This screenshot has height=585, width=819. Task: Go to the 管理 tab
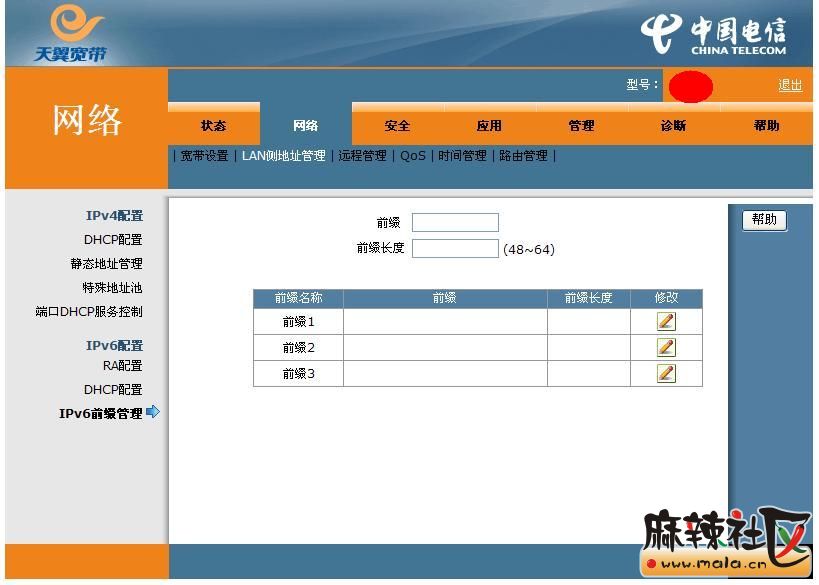(581, 125)
